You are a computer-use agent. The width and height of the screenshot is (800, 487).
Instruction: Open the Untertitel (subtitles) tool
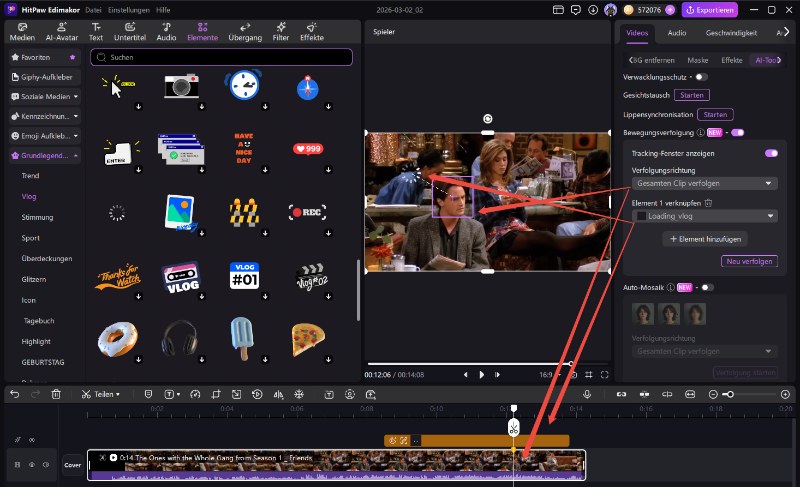point(130,32)
